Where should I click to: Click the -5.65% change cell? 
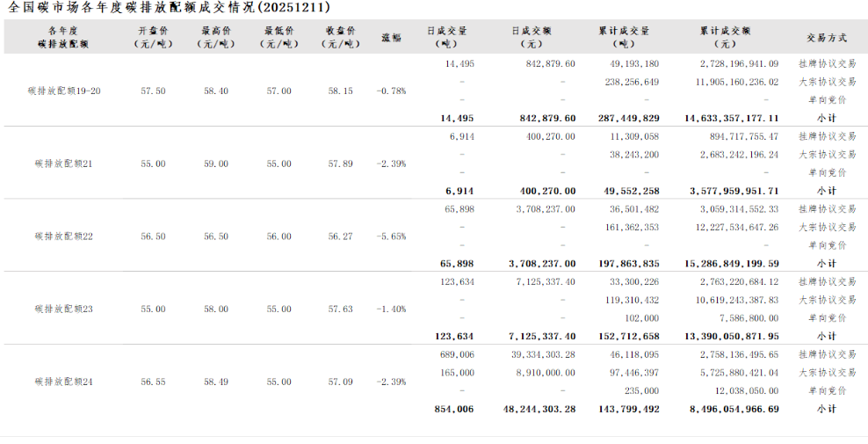tap(391, 236)
